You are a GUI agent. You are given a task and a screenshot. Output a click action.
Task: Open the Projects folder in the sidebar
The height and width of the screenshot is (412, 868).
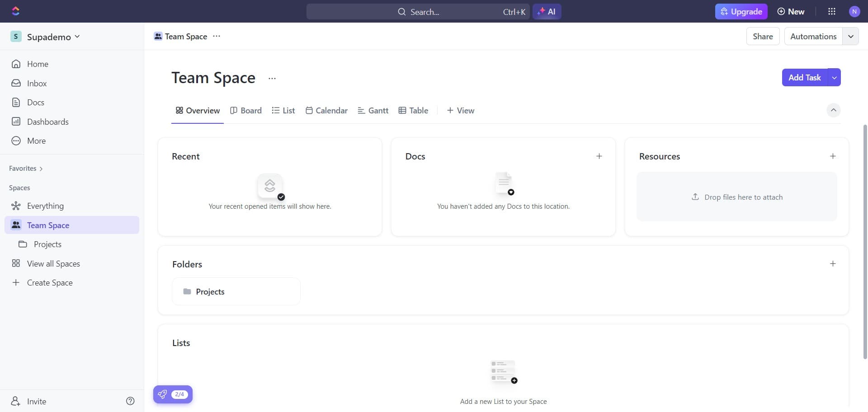pyautogui.click(x=47, y=244)
